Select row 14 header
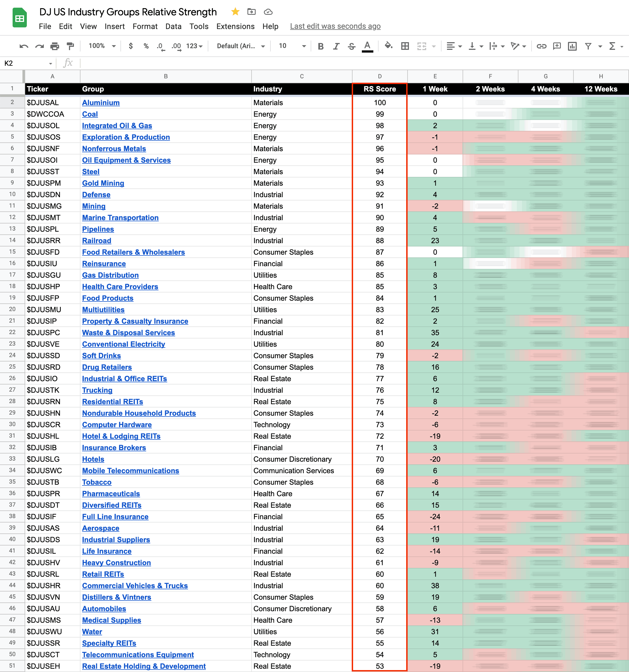This screenshot has height=672, width=629. pyautogui.click(x=12, y=240)
